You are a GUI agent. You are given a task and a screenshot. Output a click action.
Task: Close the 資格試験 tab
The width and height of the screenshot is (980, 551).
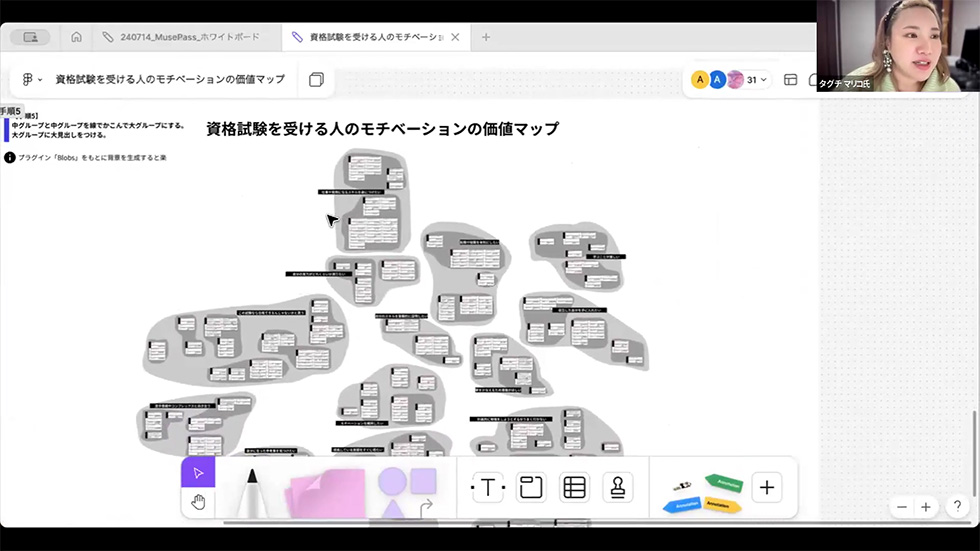tap(455, 37)
